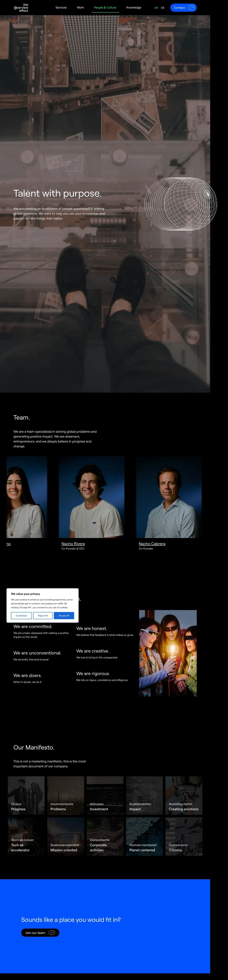Click the Join our team button
The image size is (228, 980).
[x=40, y=932]
